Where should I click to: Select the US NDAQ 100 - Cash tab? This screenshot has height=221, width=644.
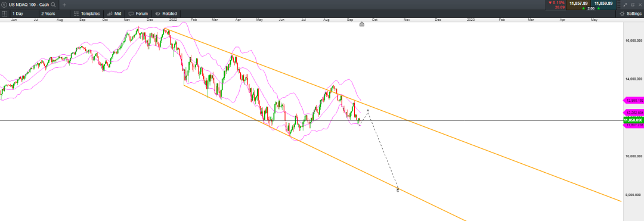(29, 5)
